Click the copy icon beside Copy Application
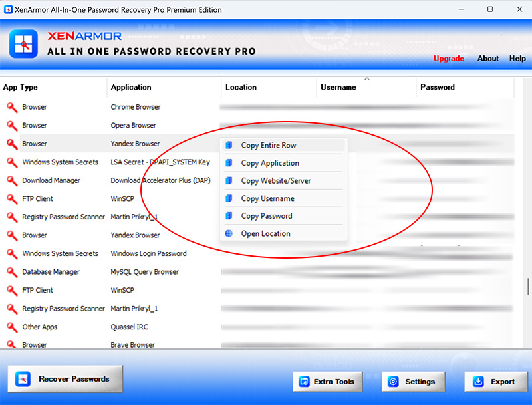 [x=229, y=163]
